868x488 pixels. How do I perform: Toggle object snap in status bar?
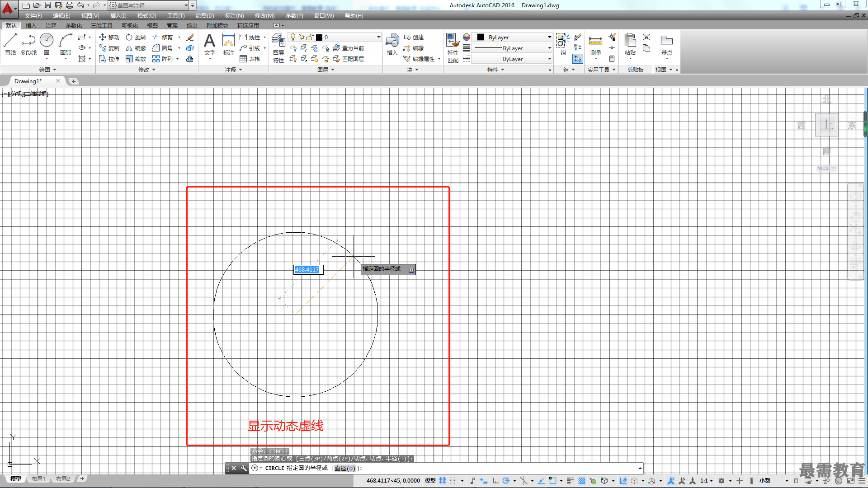click(552, 481)
